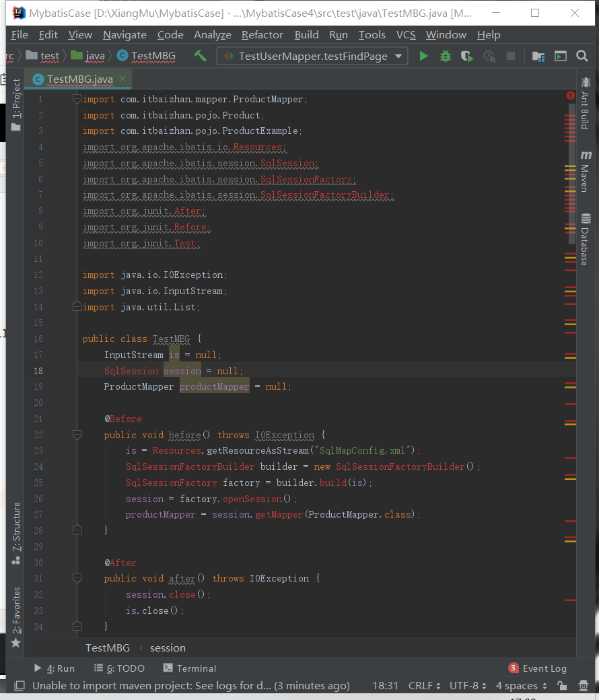The width and height of the screenshot is (599, 700).
Task: Change indent setting 4 spaces
Action: click(x=521, y=685)
